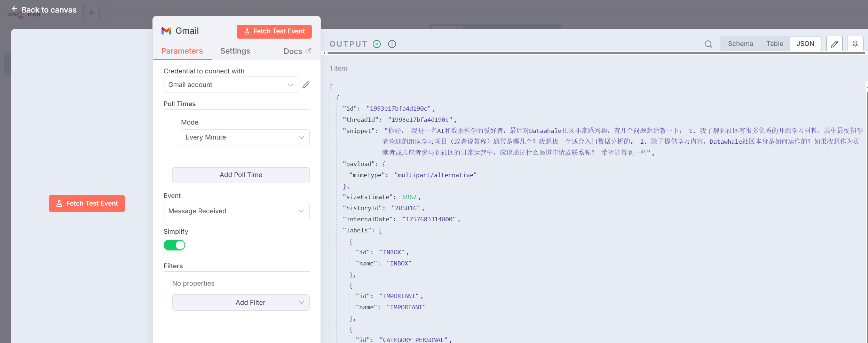Switch output view to Table

coord(775,44)
